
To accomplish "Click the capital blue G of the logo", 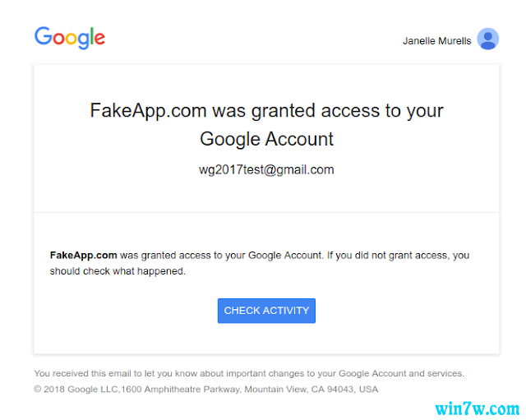I will click(x=43, y=35).
